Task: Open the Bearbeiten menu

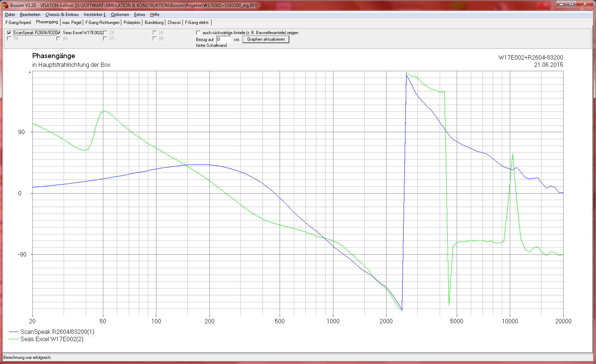Action: (30, 15)
